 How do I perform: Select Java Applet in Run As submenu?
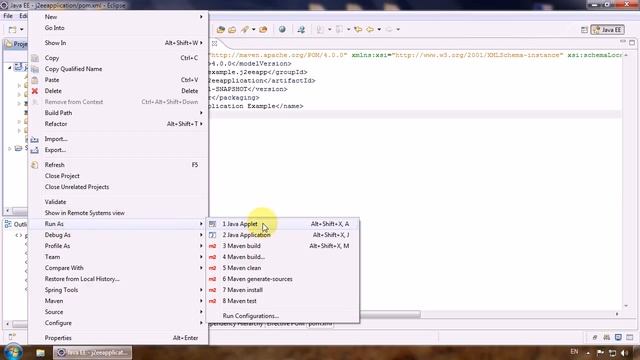point(283,224)
